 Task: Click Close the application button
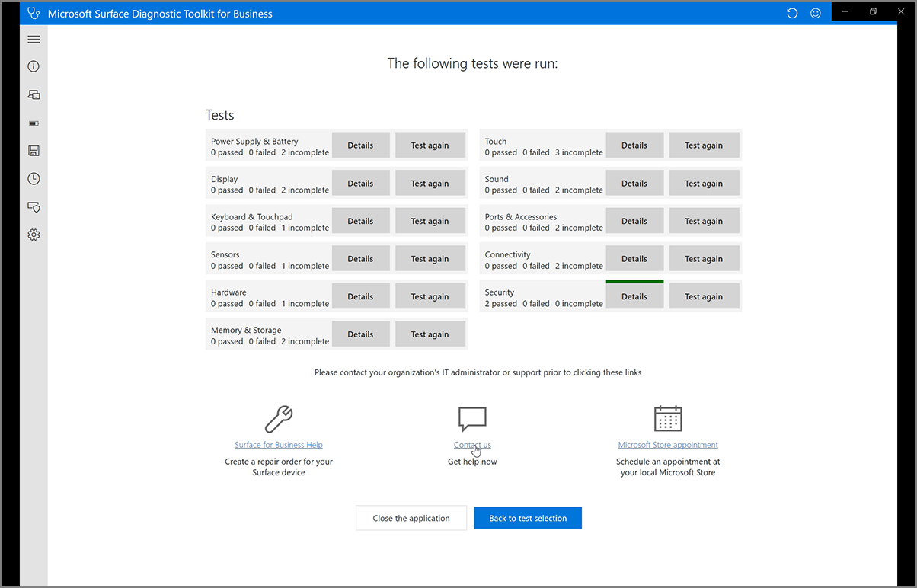tap(411, 518)
